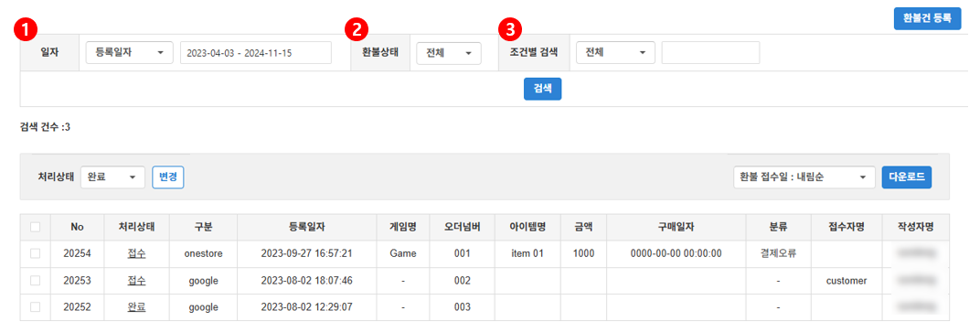Open the 등록일자 date type dropdown
Screen dimensions: 980x332
pos(129,52)
